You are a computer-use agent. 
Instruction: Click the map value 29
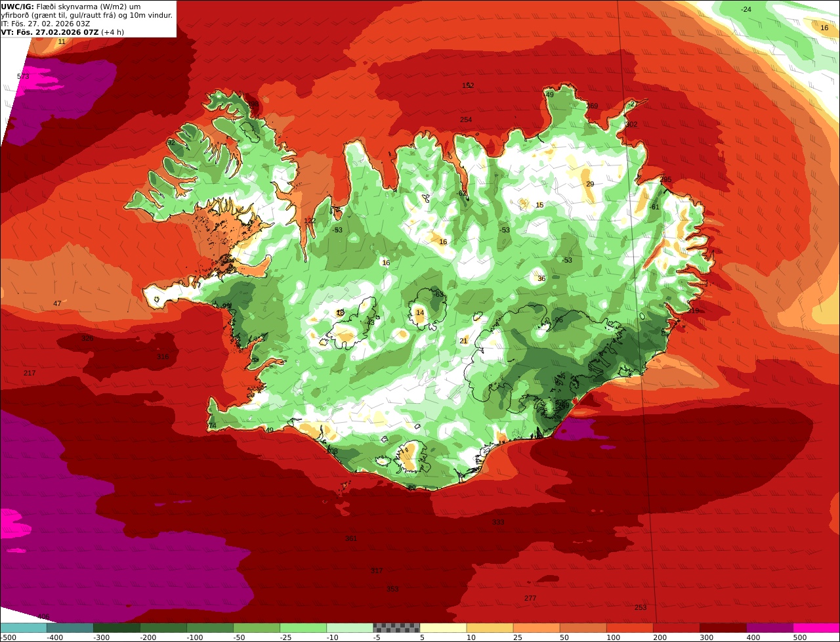[x=590, y=184]
